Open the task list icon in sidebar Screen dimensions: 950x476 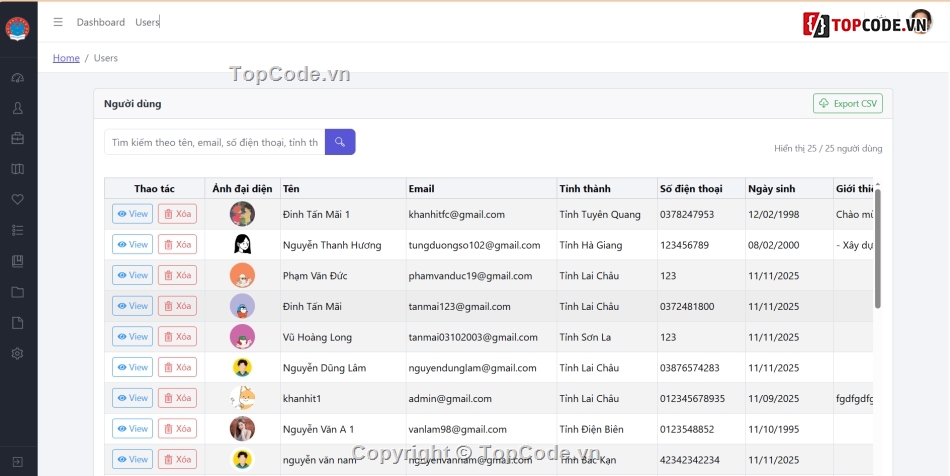[18, 230]
